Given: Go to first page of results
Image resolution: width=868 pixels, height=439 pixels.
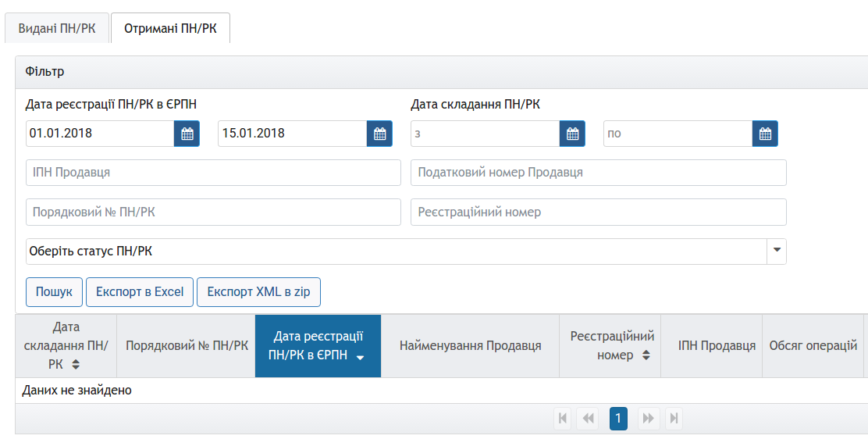Looking at the screenshot, I should point(562,419).
